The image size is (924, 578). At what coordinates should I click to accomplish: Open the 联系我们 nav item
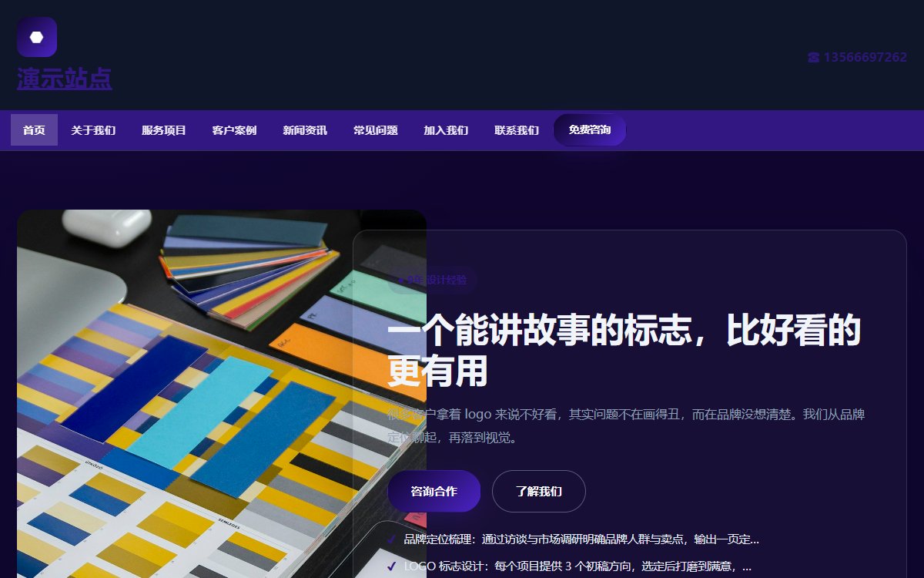[517, 130]
